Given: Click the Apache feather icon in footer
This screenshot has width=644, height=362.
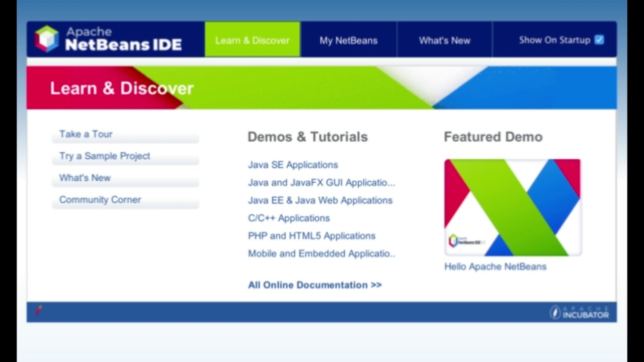Looking at the screenshot, I should pyautogui.click(x=38, y=310).
